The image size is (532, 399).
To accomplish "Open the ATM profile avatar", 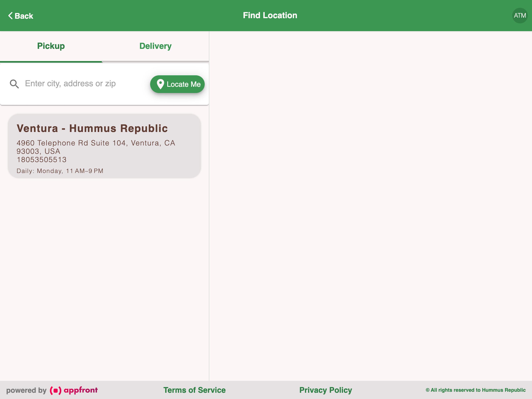I will (520, 16).
